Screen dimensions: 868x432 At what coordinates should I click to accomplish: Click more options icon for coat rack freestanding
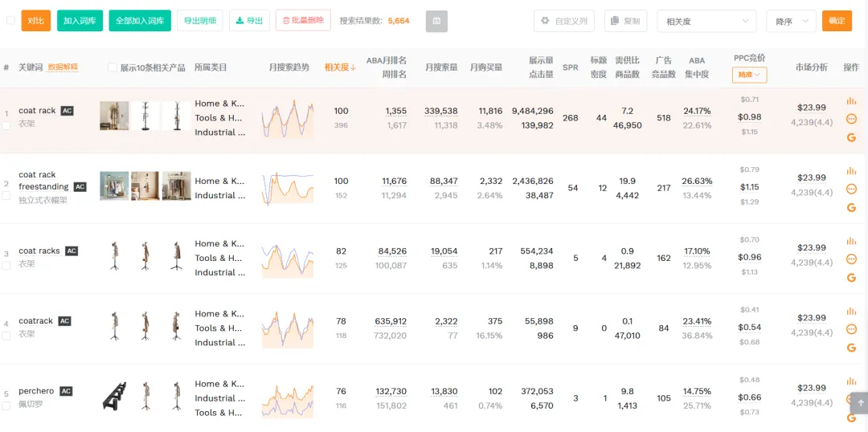tap(851, 189)
